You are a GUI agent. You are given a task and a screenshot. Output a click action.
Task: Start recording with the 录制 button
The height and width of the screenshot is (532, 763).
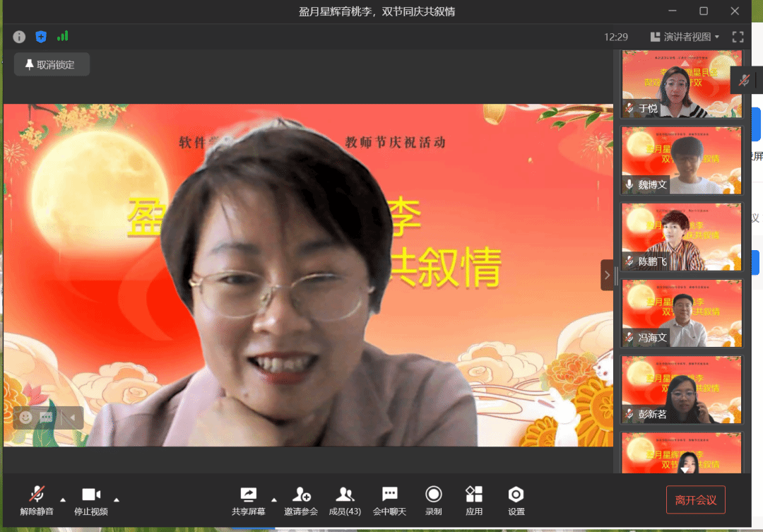(434, 500)
